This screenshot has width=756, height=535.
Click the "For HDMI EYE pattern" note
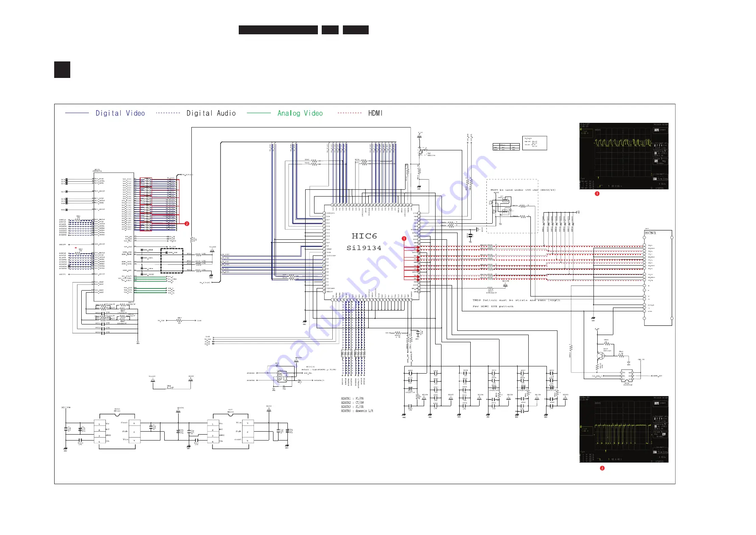(x=493, y=306)
